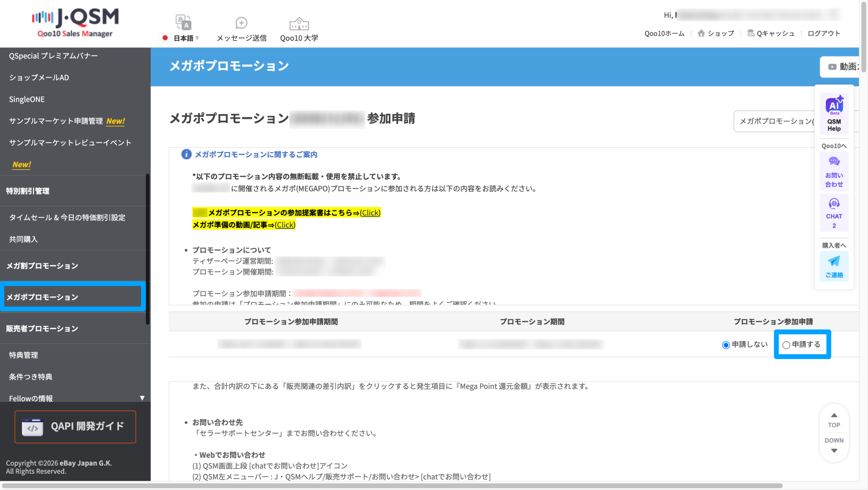Click the sidebar vertical scrollbar
This screenshot has width=868, height=490.
[x=148, y=249]
